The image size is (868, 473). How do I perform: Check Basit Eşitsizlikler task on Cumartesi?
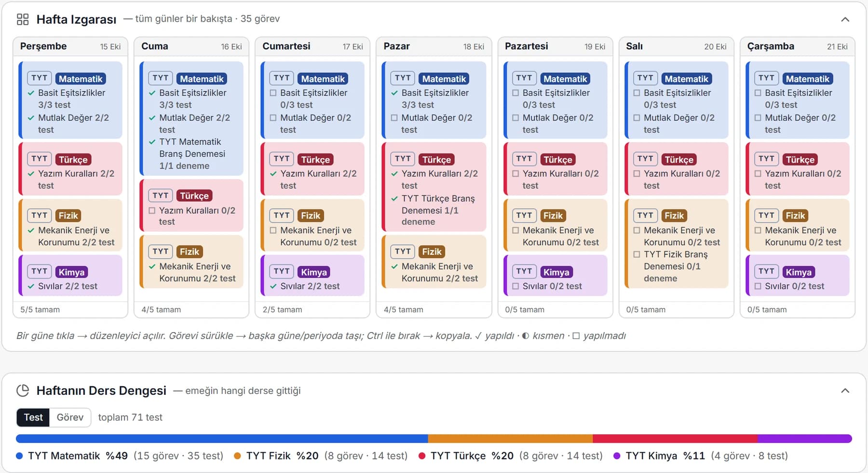coord(273,93)
